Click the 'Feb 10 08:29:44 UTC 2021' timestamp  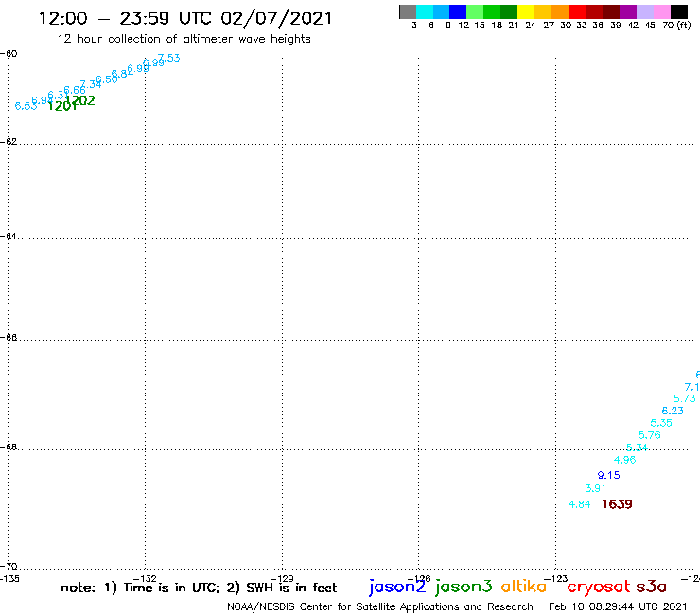pos(618,606)
